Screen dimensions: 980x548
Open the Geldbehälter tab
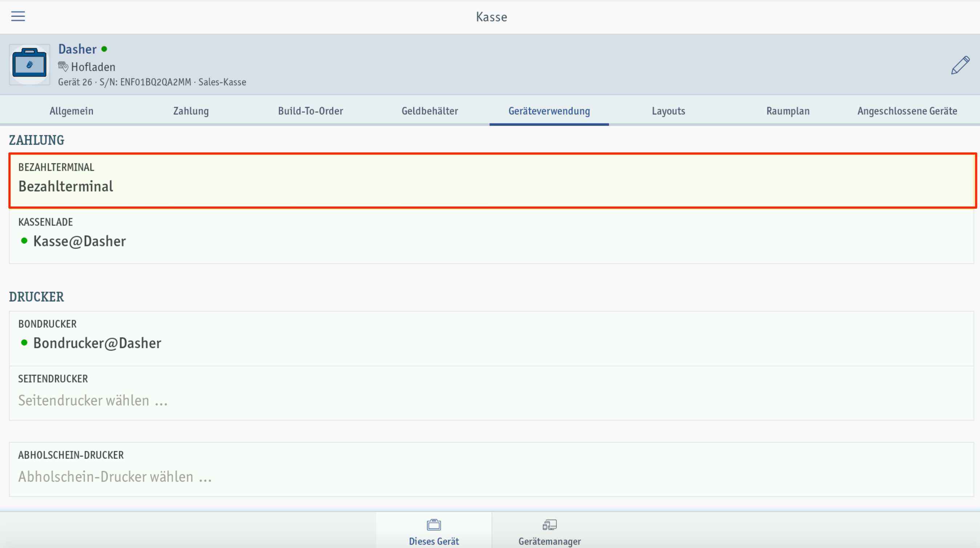(430, 111)
